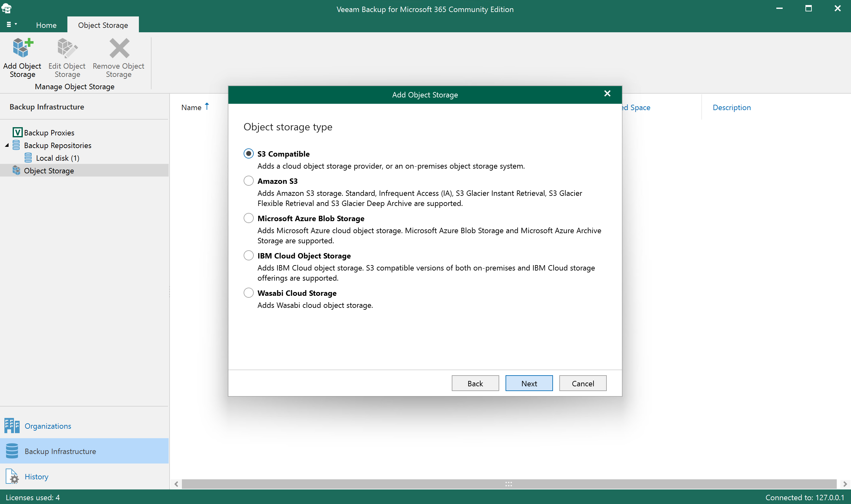Click the Veeam cloud logo
The image size is (851, 504).
point(7,8)
